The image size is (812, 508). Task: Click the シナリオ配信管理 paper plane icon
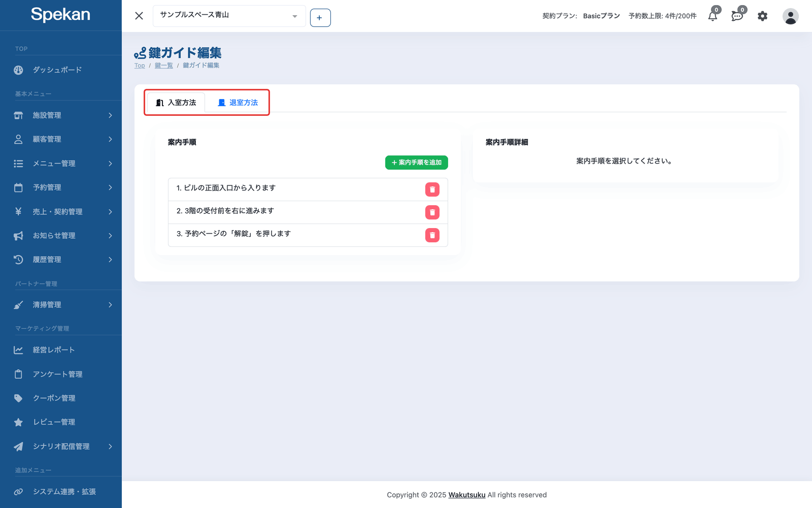[18, 447]
